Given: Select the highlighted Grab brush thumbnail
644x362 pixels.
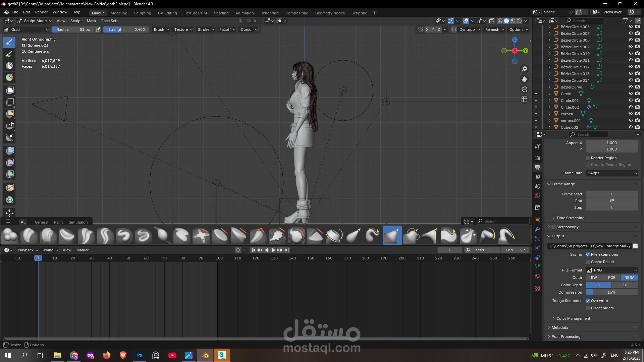Looking at the screenshot, I should coord(392,235).
